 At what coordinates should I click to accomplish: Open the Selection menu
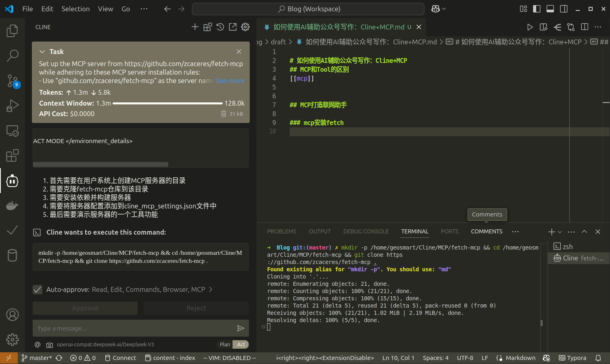(75, 8)
